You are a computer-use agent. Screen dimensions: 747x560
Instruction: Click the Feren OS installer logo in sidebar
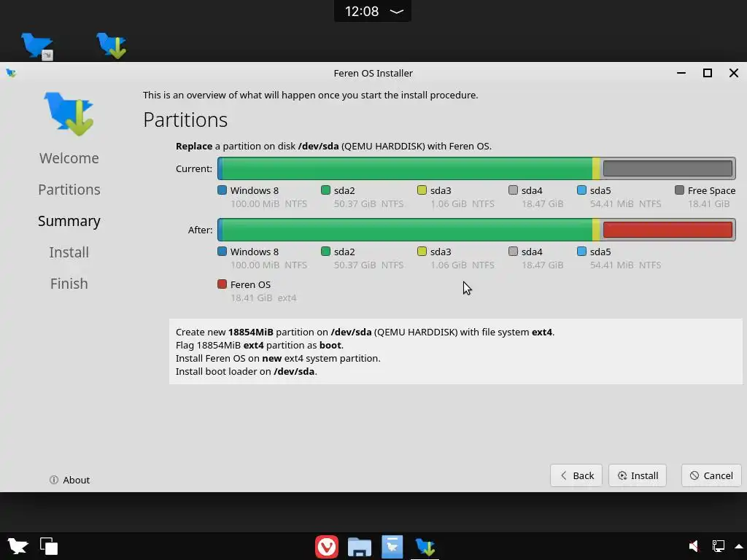click(69, 113)
